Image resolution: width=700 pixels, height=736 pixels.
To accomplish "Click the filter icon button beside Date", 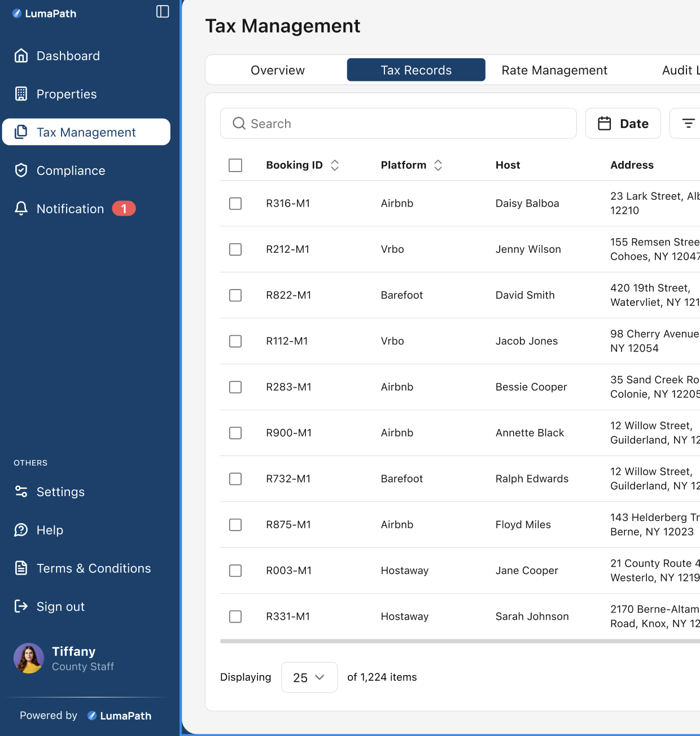I will 688,123.
